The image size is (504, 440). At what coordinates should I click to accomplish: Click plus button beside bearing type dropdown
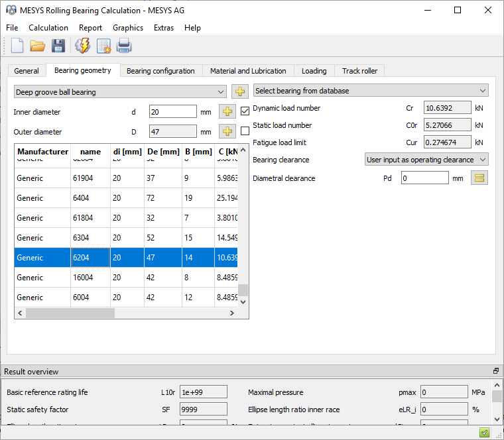pyautogui.click(x=240, y=91)
